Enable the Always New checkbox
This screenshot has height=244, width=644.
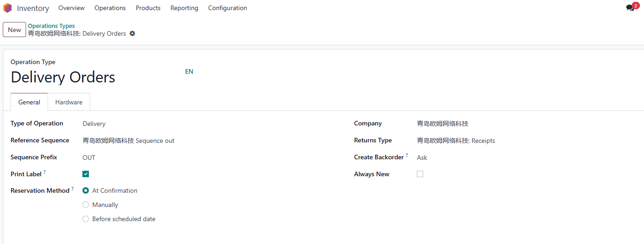pyautogui.click(x=420, y=174)
